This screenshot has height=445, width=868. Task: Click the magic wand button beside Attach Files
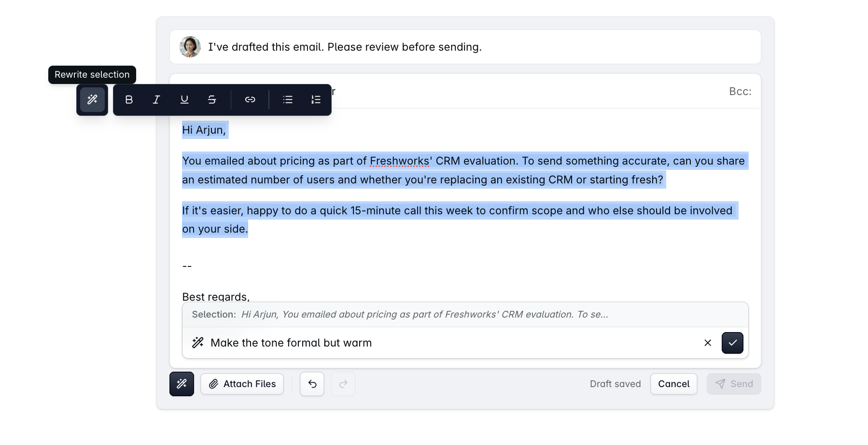click(182, 384)
